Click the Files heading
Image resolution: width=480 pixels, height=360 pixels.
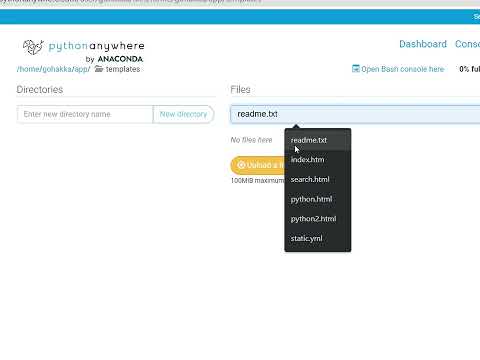(240, 89)
